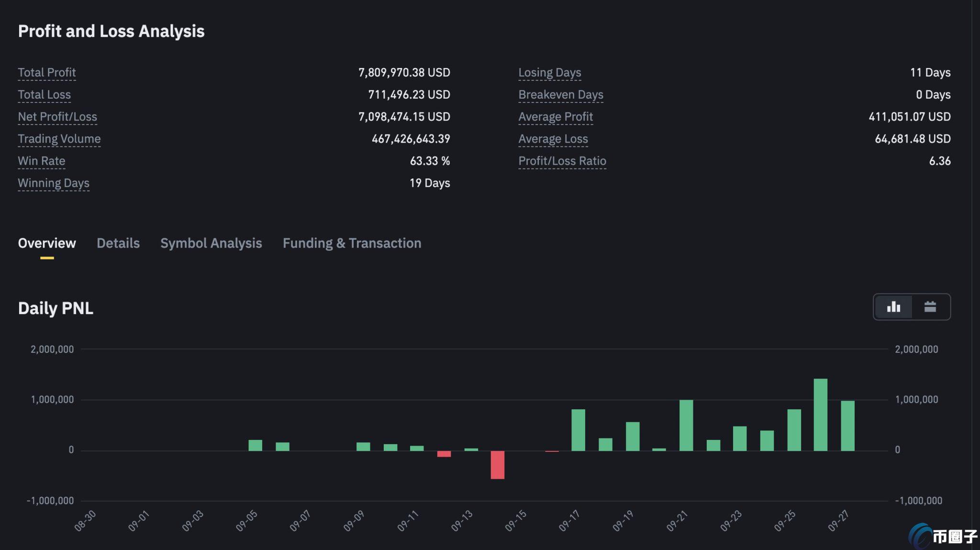Select the 11 Days losing value
Screen dimensions: 980x550
[x=930, y=72]
